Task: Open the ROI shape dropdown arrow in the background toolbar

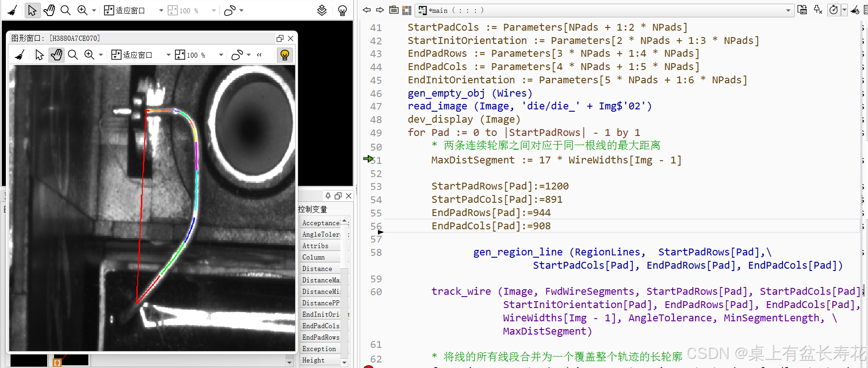Action: pyautogui.click(x=242, y=10)
